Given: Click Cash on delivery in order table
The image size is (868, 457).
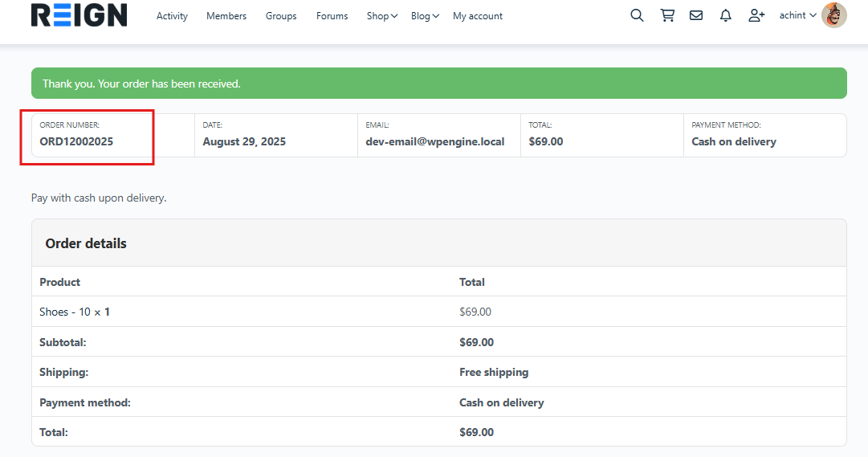Looking at the screenshot, I should pyautogui.click(x=502, y=402).
